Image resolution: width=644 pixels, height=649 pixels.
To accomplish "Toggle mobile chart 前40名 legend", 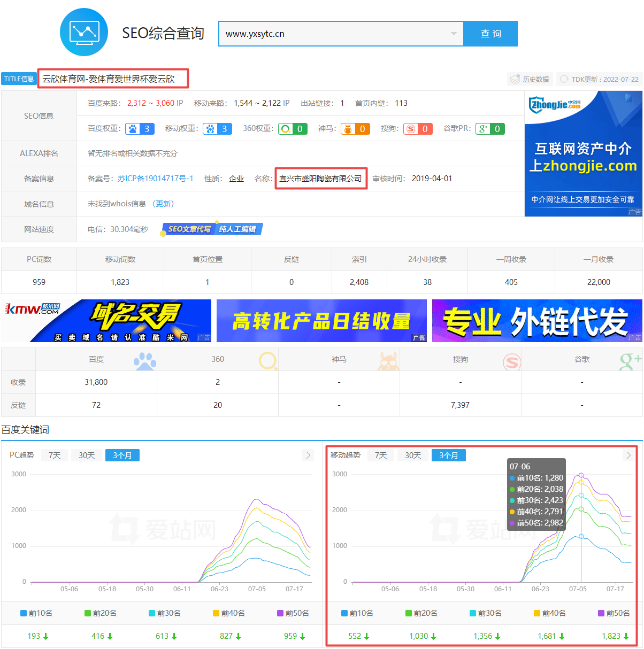I will tap(550, 613).
